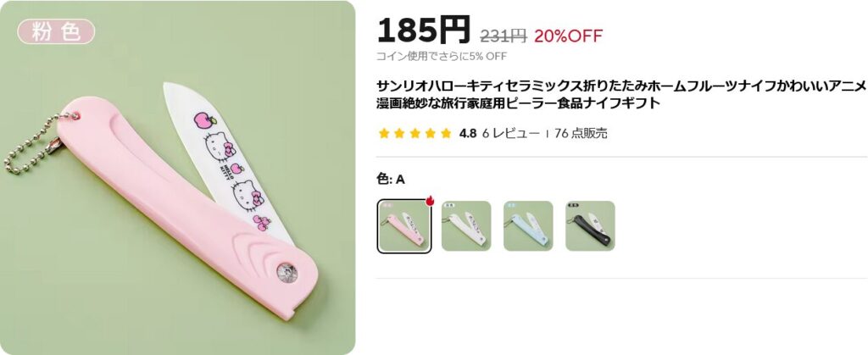Image resolution: width=868 pixels, height=355 pixels.
Task: Click the first yellow rating star
Action: point(384,133)
